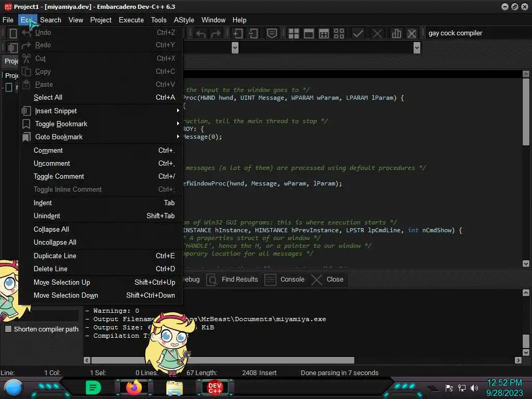The height and width of the screenshot is (399, 532).
Task: Expand the Toggle Bookmark submenu
Action: point(100,124)
